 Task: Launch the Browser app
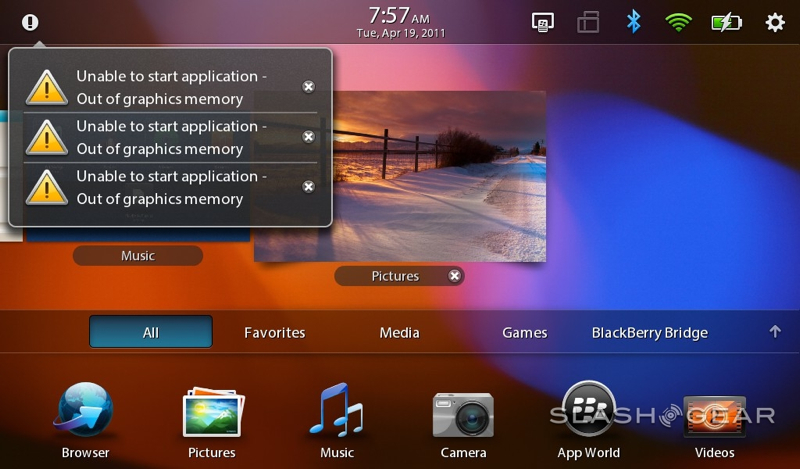click(x=85, y=421)
